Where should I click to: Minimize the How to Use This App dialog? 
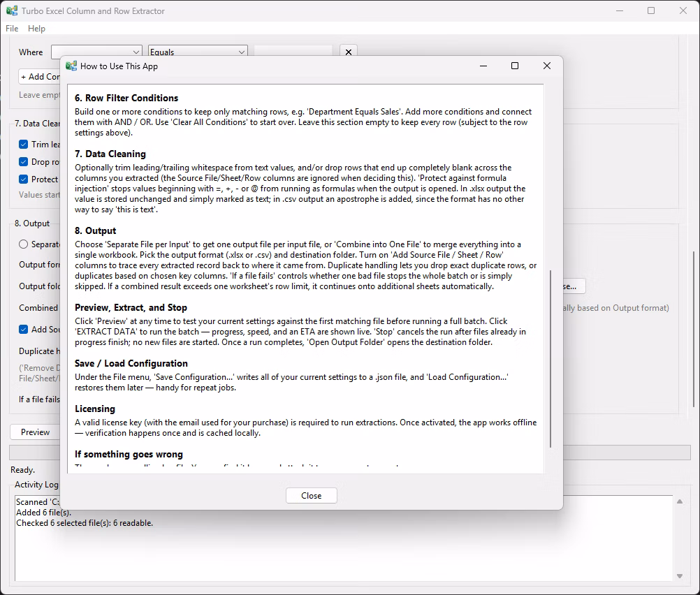483,66
